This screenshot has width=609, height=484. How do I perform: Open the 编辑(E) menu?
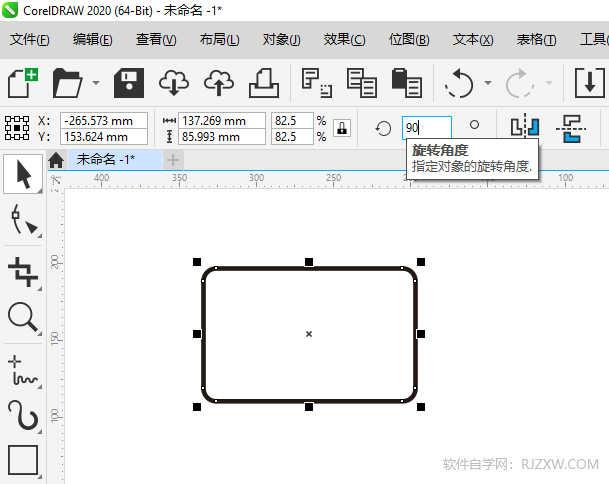(93, 40)
